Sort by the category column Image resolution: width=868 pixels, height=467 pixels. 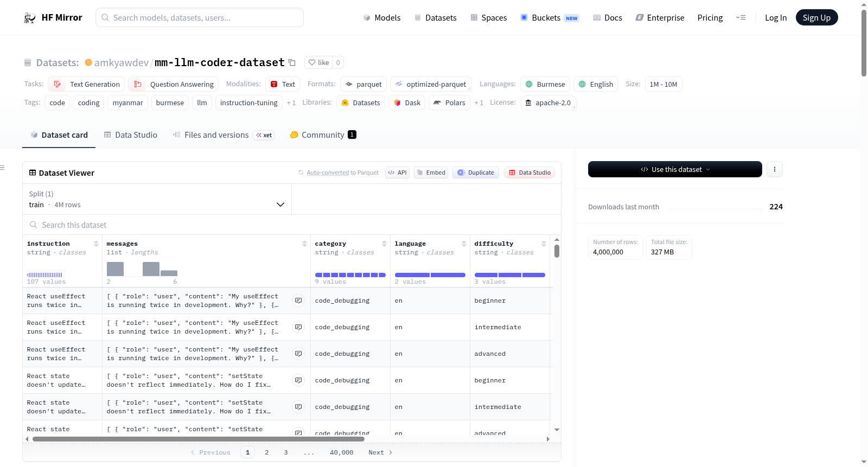tap(384, 244)
